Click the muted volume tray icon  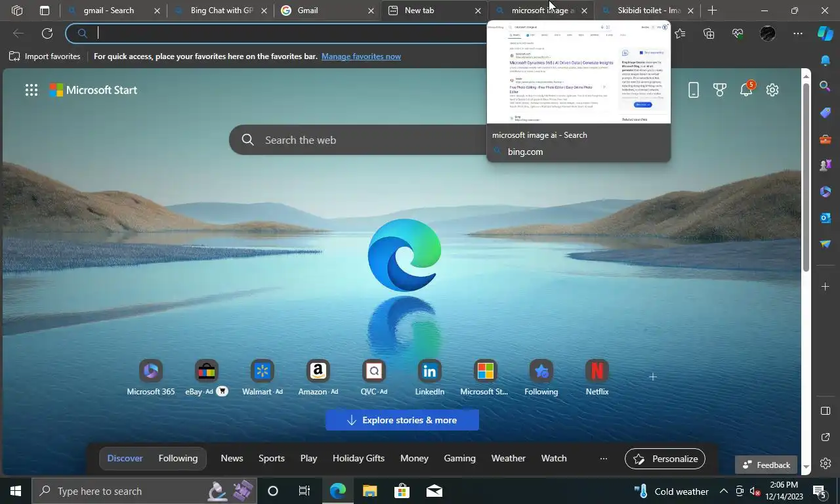click(755, 492)
